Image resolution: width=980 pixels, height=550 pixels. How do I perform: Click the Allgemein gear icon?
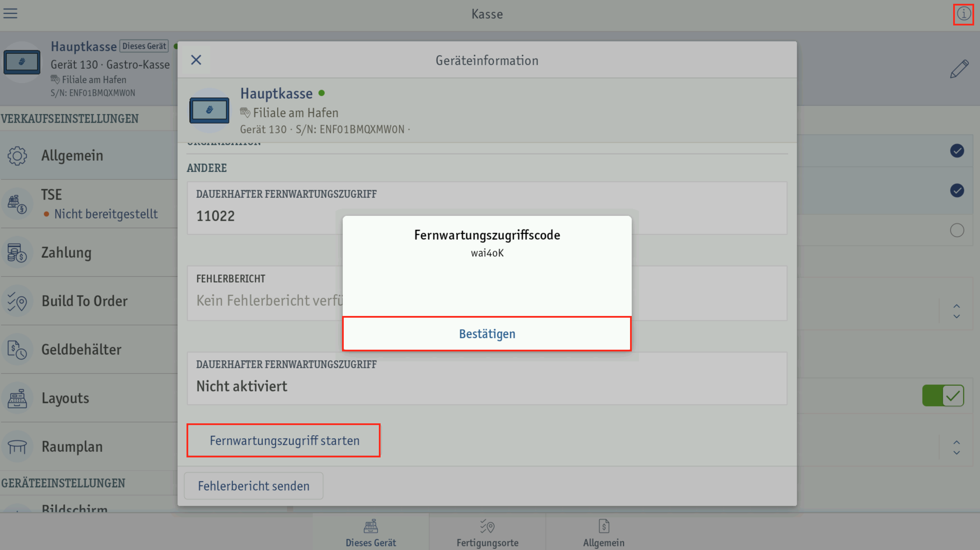tap(17, 156)
